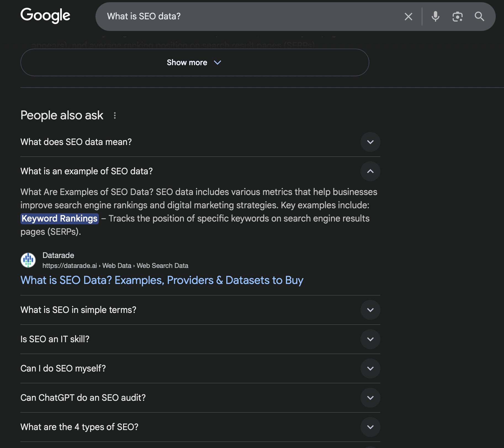504x448 pixels.
Task: Expand 'Can I do SEO myself?'
Action: pos(370,368)
